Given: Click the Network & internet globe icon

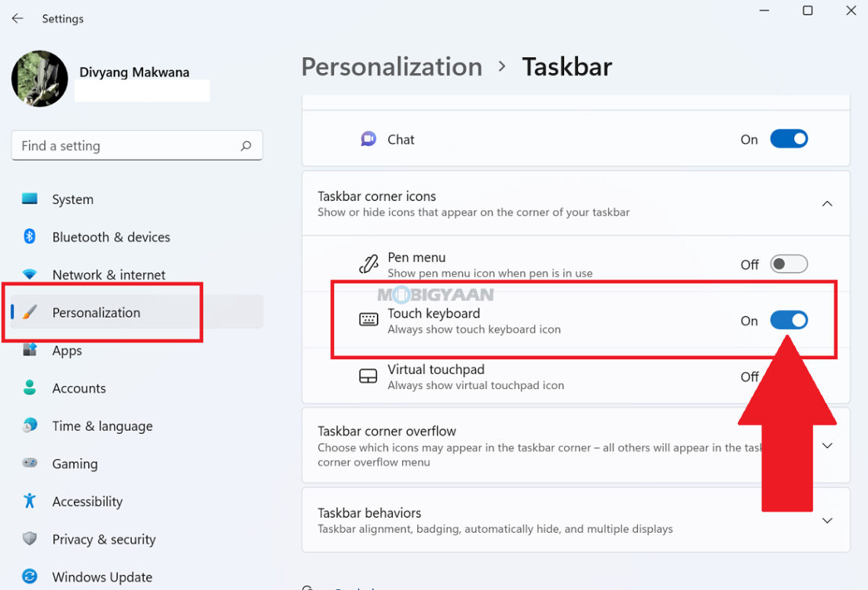Looking at the screenshot, I should click(30, 274).
